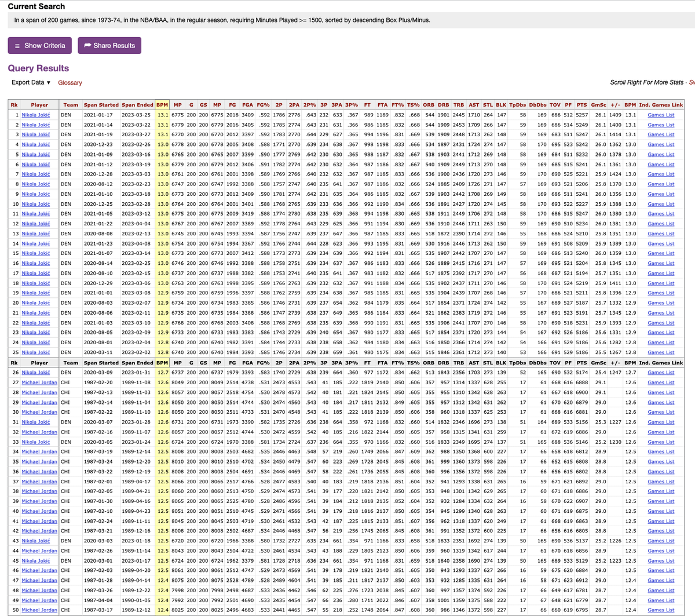Open Michael Jordan link in rank 35 row
This screenshot has height=616, width=695.
tap(39, 462)
